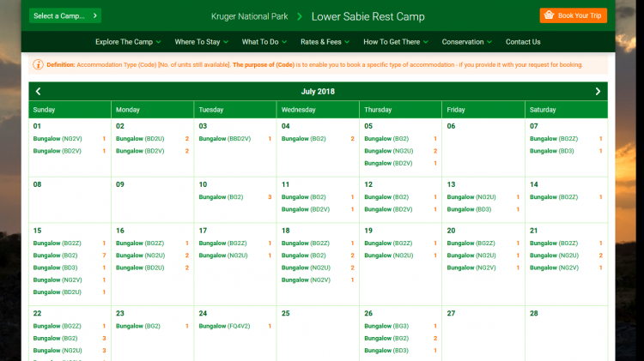Select Bungalow (NG2U) on July 17
The width and height of the screenshot is (644, 361).
tap(223, 256)
